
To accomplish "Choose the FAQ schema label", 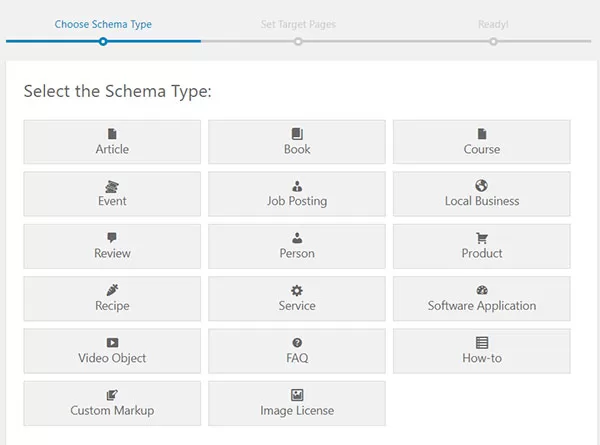I will (x=297, y=358).
